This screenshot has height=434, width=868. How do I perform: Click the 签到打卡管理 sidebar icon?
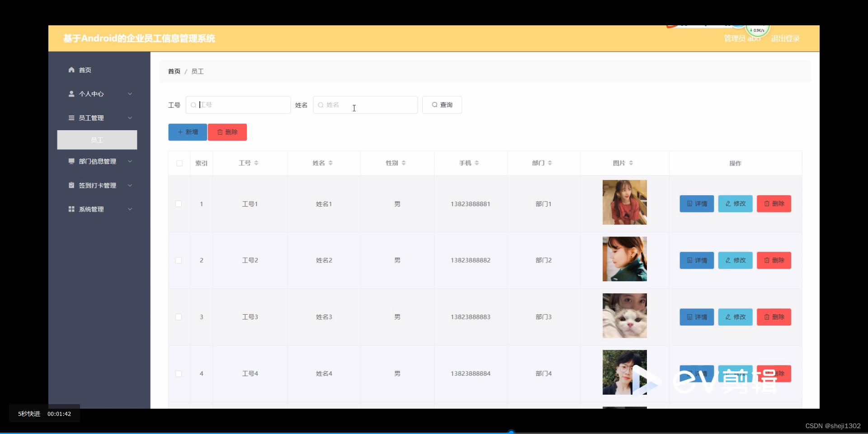pos(71,185)
